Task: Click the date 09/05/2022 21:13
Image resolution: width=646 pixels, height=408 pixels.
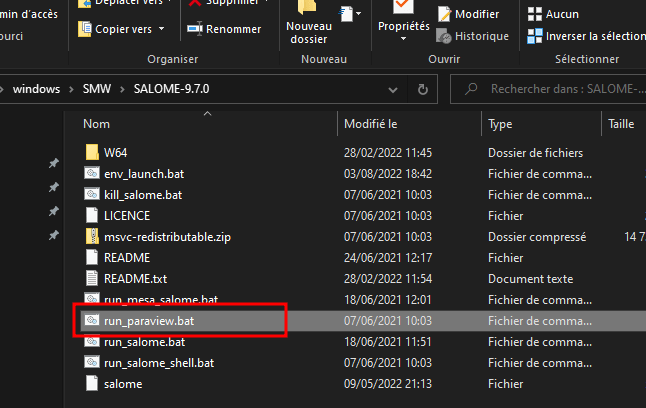Action: 388,384
